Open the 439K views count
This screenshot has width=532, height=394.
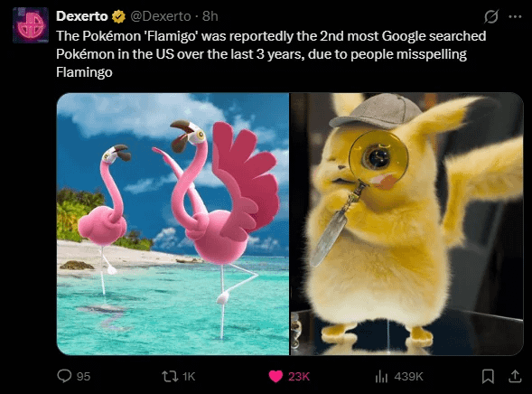[408, 376]
